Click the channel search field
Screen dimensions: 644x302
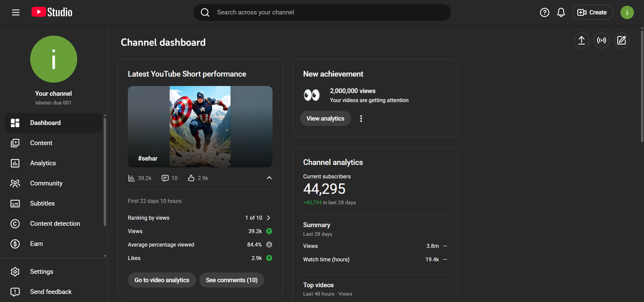point(322,12)
